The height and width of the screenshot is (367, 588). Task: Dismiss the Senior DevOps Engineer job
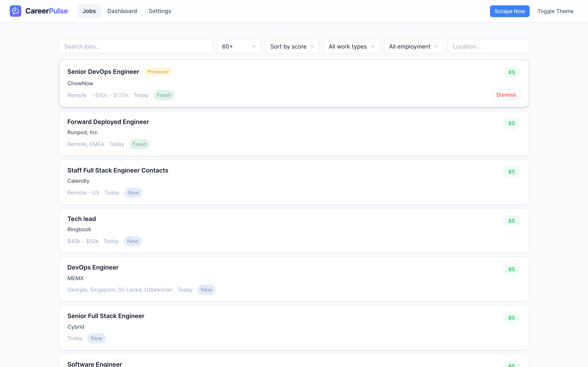coord(506,94)
